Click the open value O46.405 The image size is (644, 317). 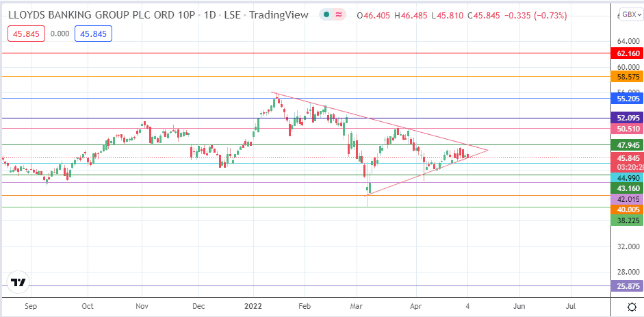pos(374,16)
